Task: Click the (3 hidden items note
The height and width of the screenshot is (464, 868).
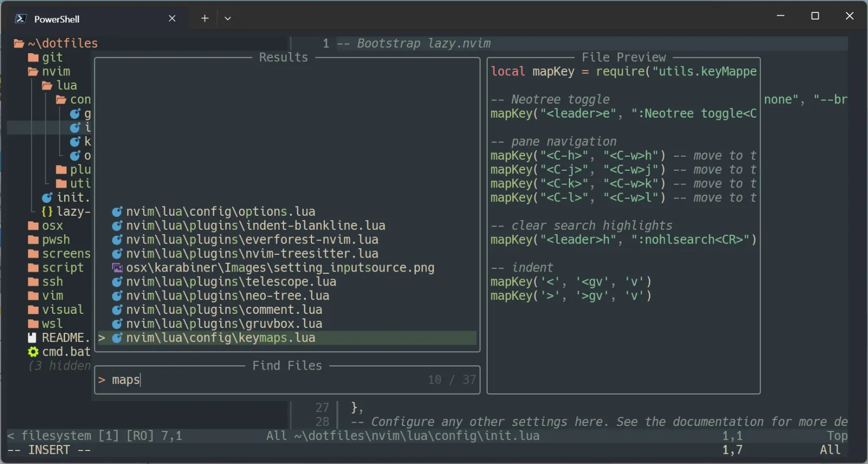Action: tap(59, 366)
